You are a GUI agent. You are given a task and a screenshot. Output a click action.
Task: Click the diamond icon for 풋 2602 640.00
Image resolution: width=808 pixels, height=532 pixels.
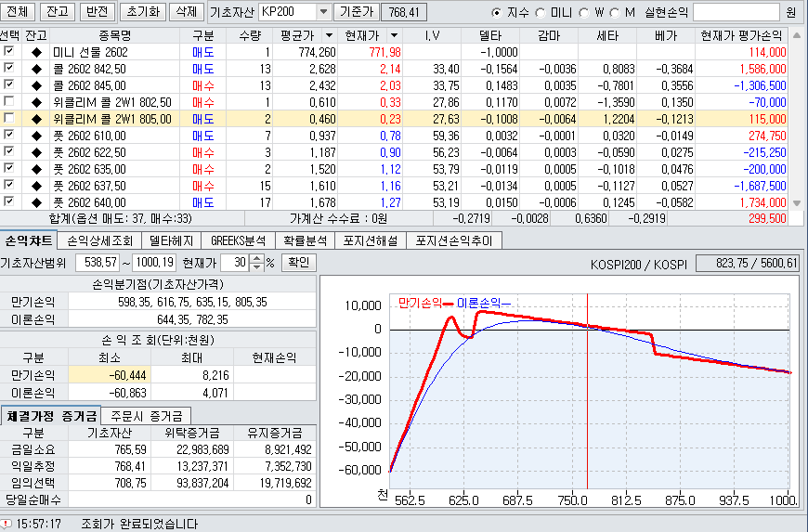[x=36, y=202]
